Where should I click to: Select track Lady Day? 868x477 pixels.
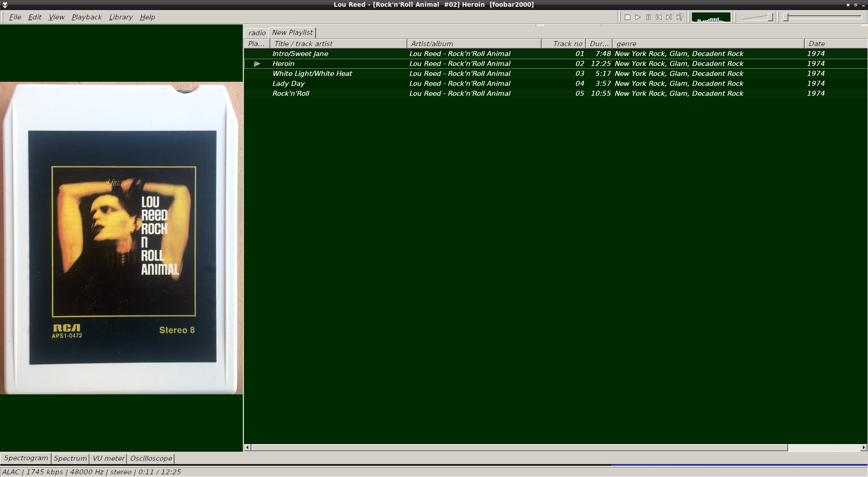[556, 84]
